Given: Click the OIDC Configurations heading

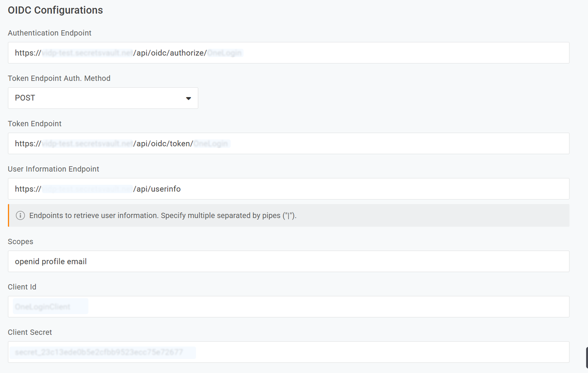Looking at the screenshot, I should tap(55, 10).
